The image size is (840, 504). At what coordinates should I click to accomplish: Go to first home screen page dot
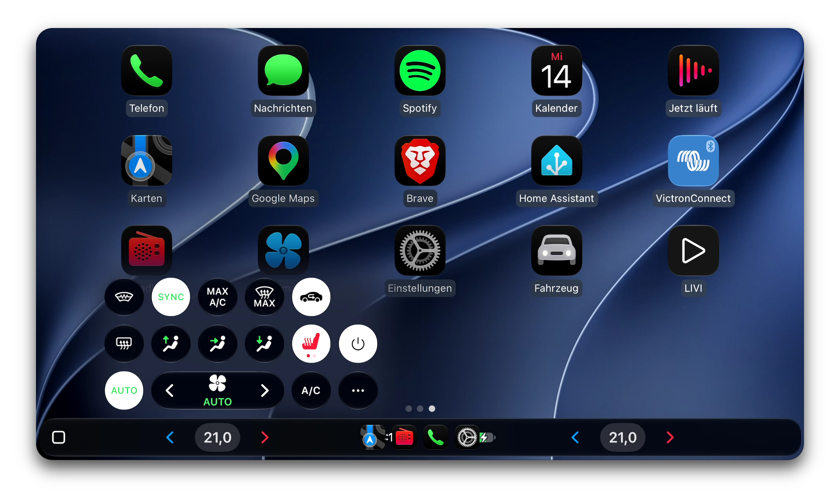click(408, 408)
